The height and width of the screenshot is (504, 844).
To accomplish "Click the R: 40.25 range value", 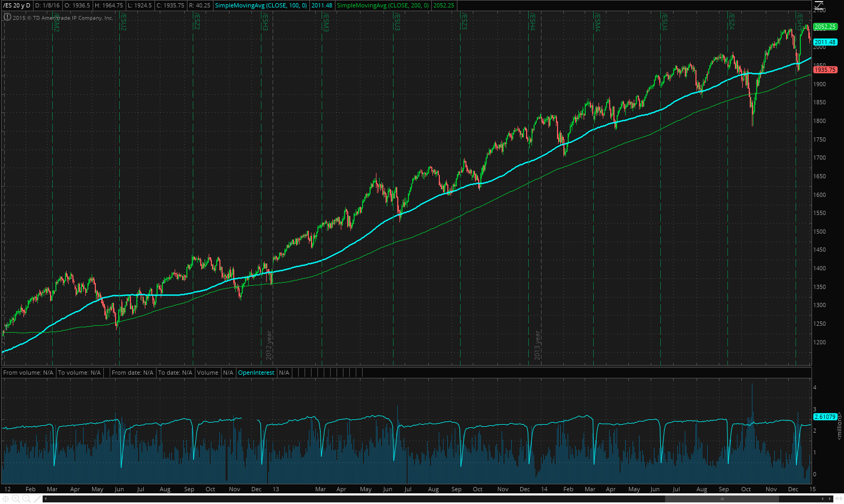I will coord(200,5).
